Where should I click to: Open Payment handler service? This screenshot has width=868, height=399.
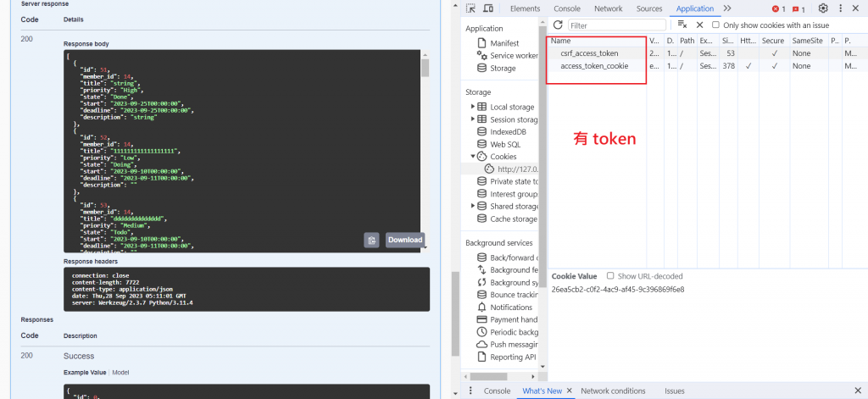[508, 319]
